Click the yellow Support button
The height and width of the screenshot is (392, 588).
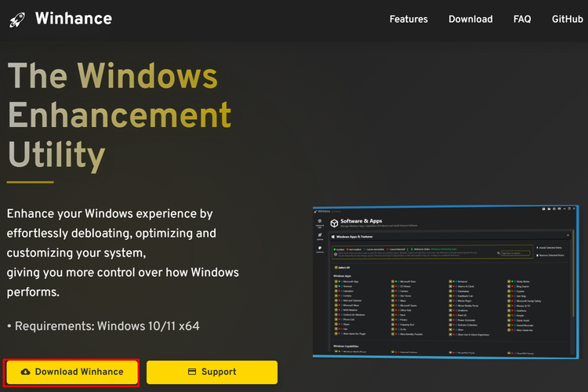tap(212, 372)
